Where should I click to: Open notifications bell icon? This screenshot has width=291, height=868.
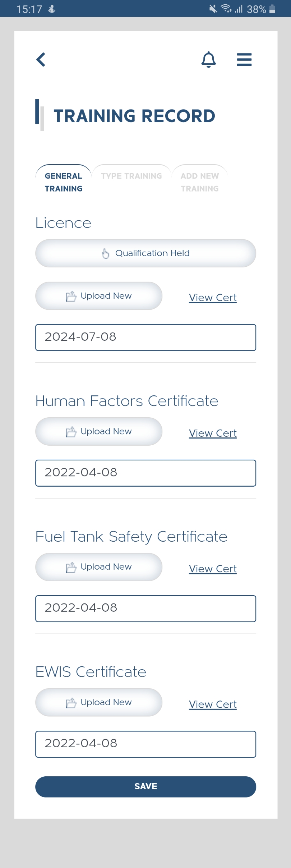click(x=208, y=60)
